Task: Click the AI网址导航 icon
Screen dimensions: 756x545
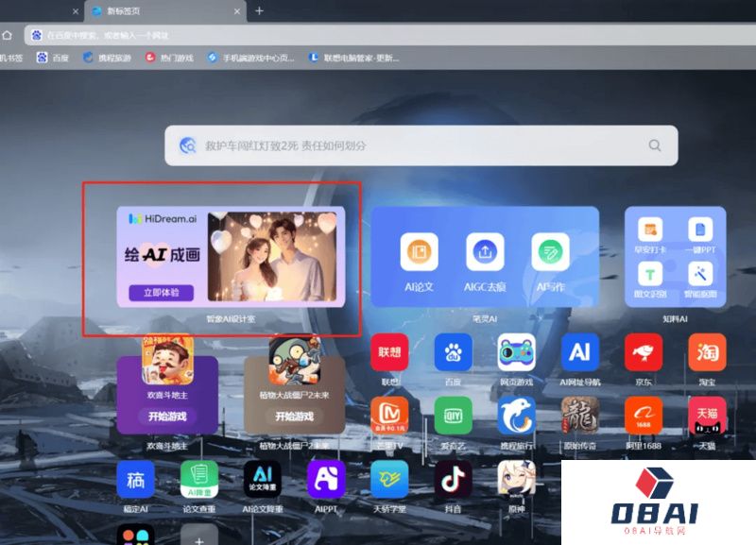Action: [x=579, y=354]
